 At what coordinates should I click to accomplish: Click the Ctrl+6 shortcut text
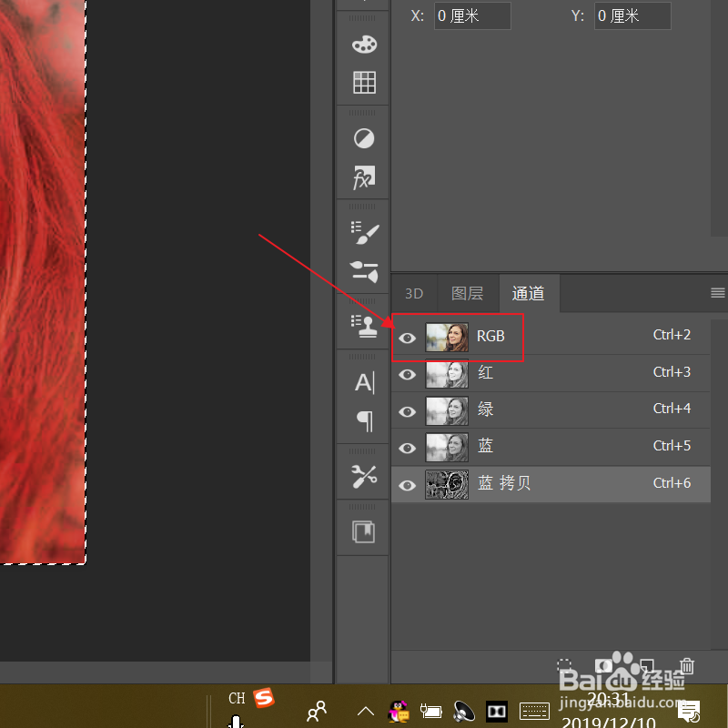[672, 483]
